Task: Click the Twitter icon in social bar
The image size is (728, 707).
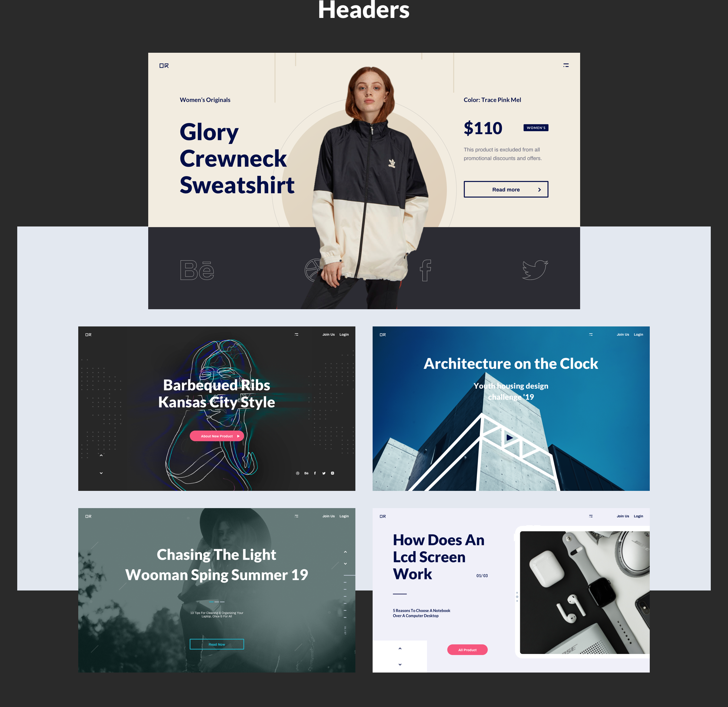Action: 534,267
